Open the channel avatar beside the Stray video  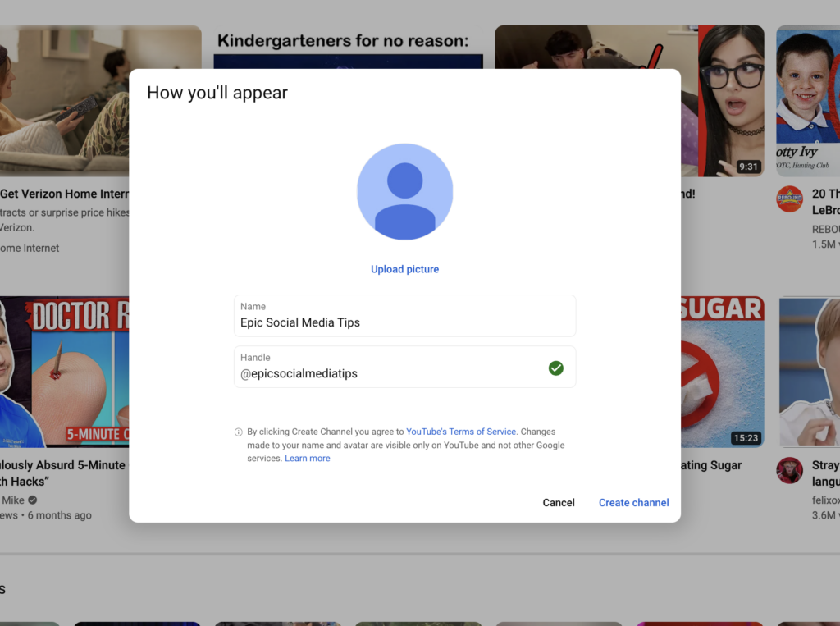789,470
